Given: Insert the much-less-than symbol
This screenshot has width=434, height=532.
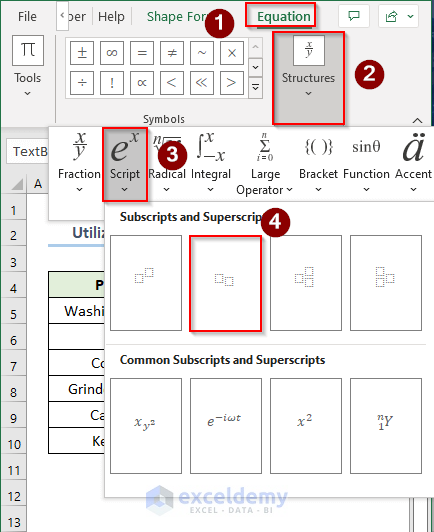Looking at the screenshot, I should 202,82.
